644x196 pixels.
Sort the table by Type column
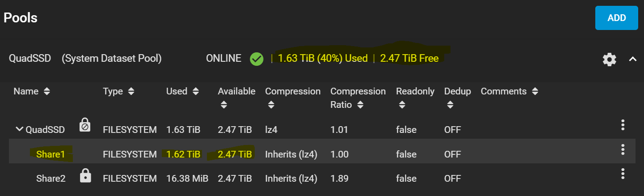pyautogui.click(x=118, y=91)
